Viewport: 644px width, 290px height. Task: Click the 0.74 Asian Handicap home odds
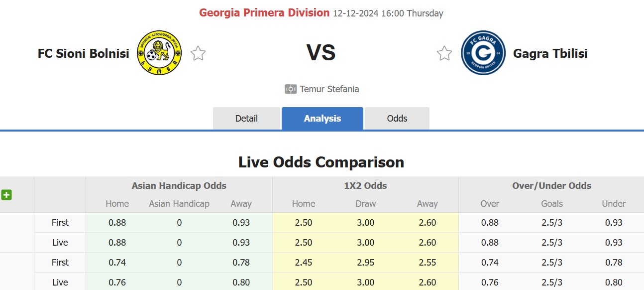pos(117,263)
